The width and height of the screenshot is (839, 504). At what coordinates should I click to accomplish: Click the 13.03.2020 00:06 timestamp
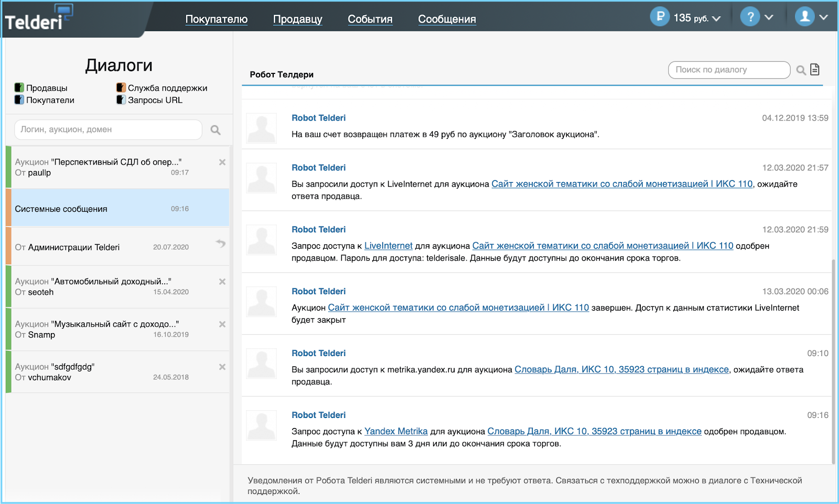[x=795, y=292]
